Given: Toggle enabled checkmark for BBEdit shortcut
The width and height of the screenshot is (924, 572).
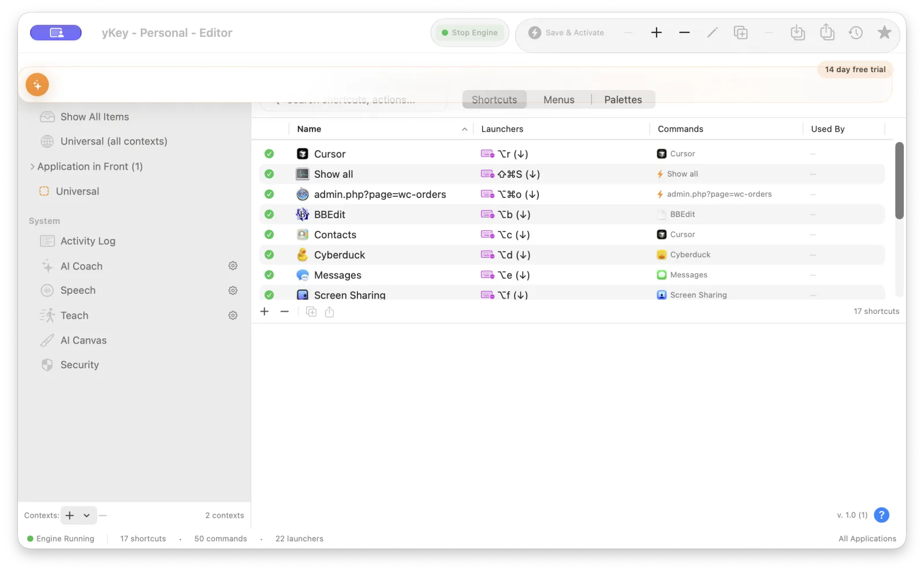Looking at the screenshot, I should click(x=269, y=215).
